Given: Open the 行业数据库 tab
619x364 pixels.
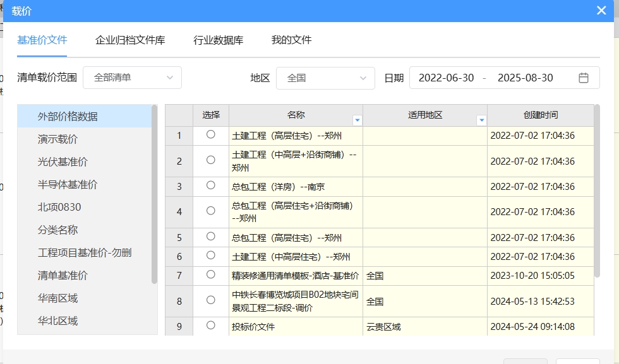Looking at the screenshot, I should click(218, 40).
